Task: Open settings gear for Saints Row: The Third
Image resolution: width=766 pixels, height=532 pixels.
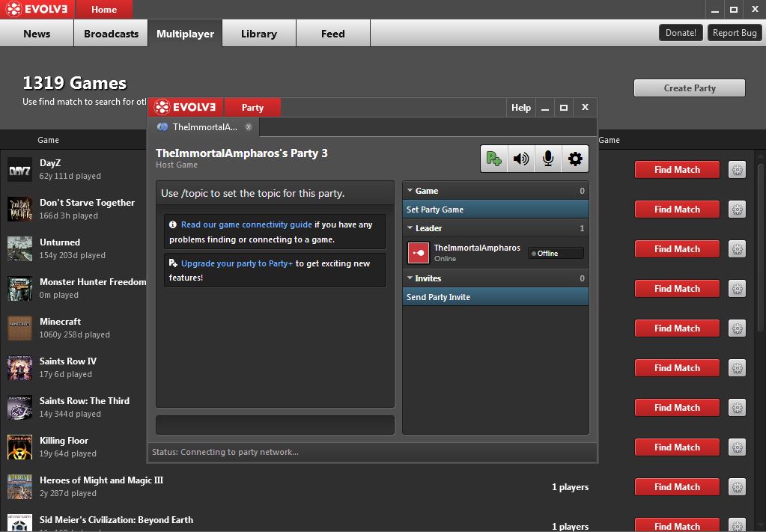Action: pyautogui.click(x=738, y=408)
